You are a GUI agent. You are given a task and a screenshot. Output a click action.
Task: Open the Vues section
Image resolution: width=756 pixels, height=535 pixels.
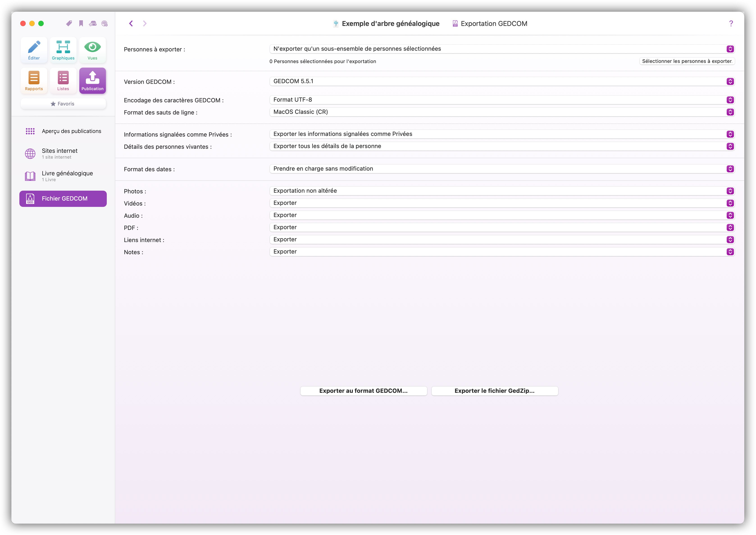[93, 50]
